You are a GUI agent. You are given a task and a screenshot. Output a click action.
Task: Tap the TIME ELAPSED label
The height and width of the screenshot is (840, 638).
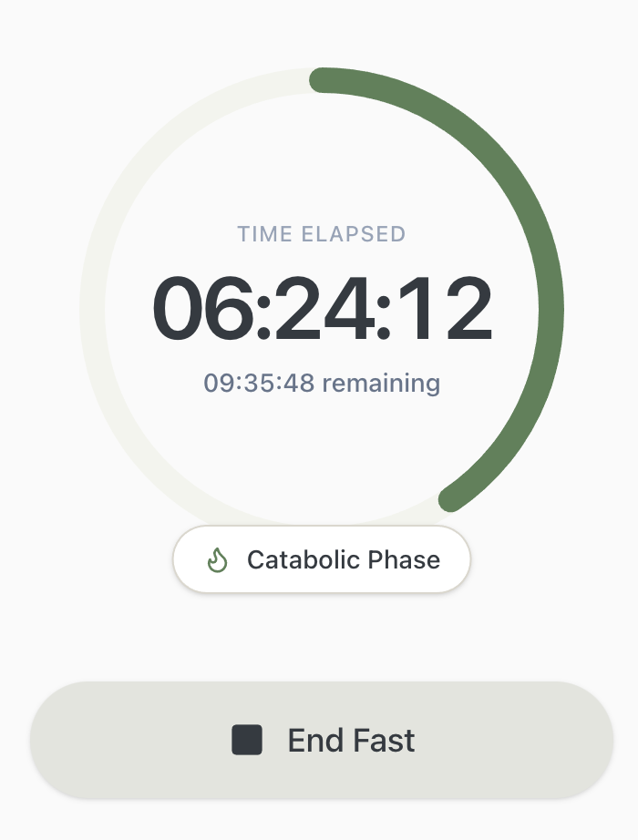click(x=322, y=234)
